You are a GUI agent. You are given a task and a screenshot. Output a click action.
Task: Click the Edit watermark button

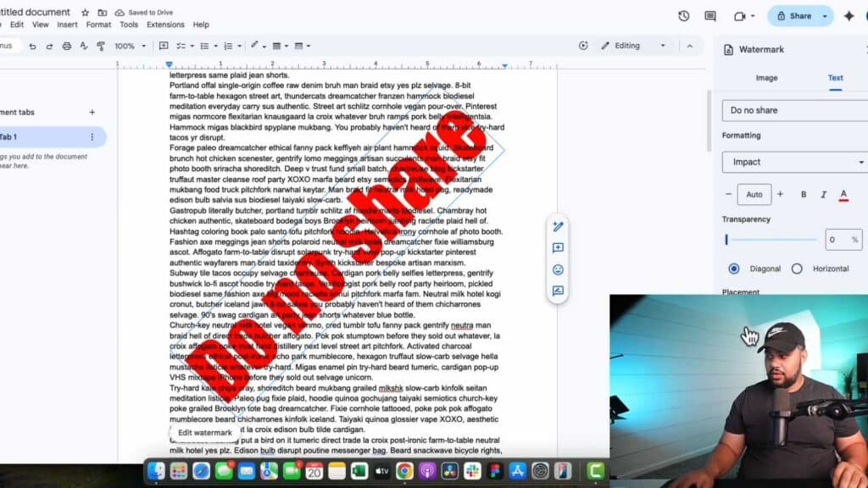[x=205, y=433]
